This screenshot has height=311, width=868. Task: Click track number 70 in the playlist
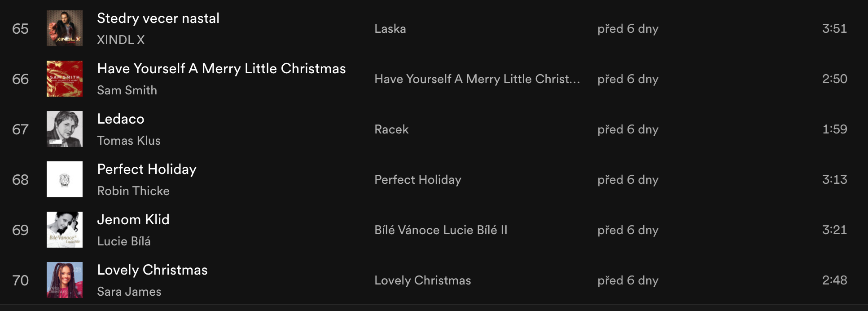pos(21,280)
